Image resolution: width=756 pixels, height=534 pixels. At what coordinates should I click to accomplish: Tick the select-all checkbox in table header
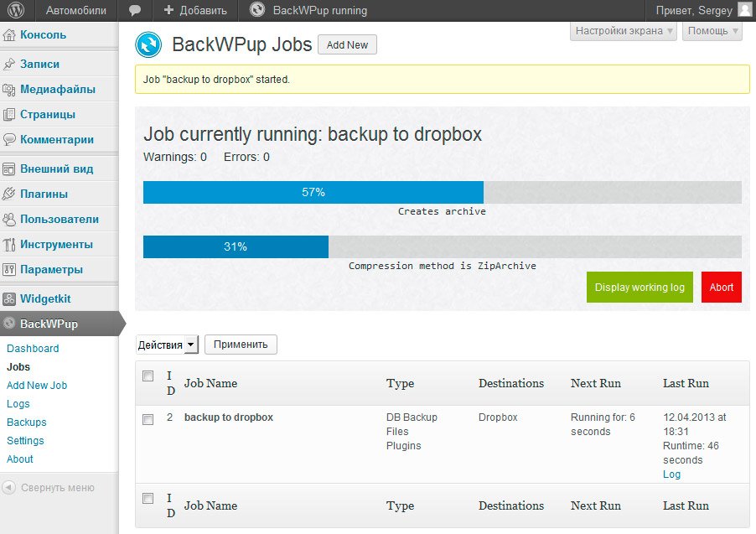148,376
